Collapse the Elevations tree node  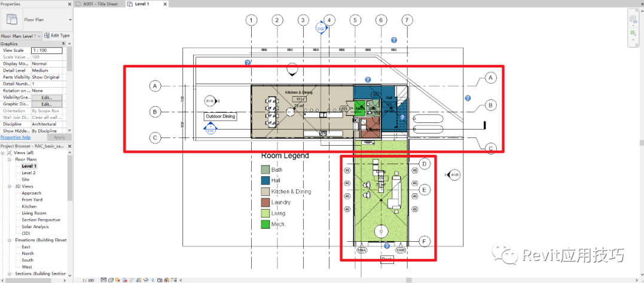[10, 240]
